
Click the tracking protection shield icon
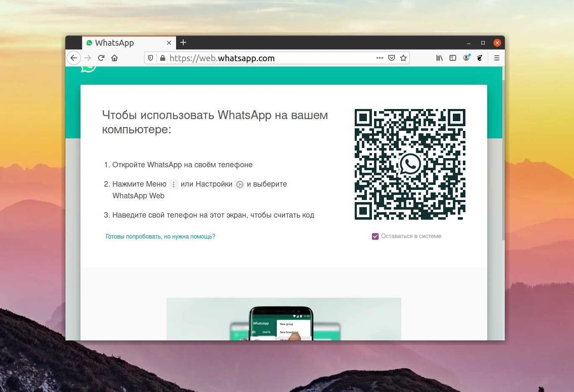[x=151, y=58]
